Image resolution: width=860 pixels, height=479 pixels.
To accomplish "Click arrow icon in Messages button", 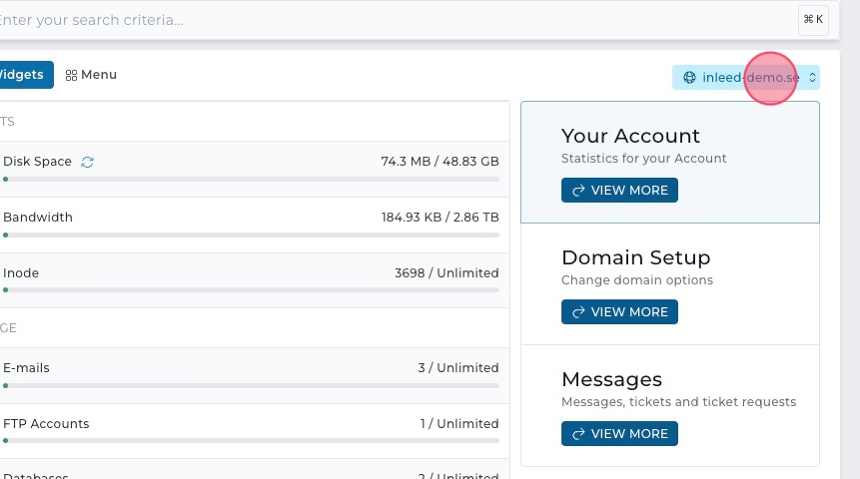I will tap(578, 434).
